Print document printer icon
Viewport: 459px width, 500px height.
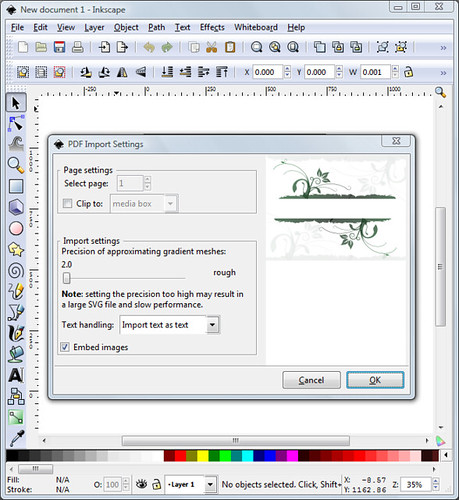click(x=78, y=47)
